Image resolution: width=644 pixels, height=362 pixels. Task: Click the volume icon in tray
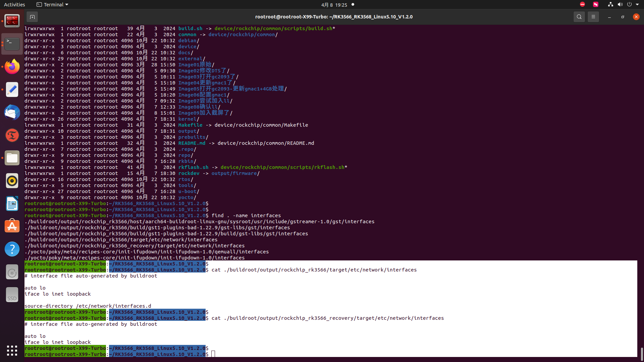[620, 5]
